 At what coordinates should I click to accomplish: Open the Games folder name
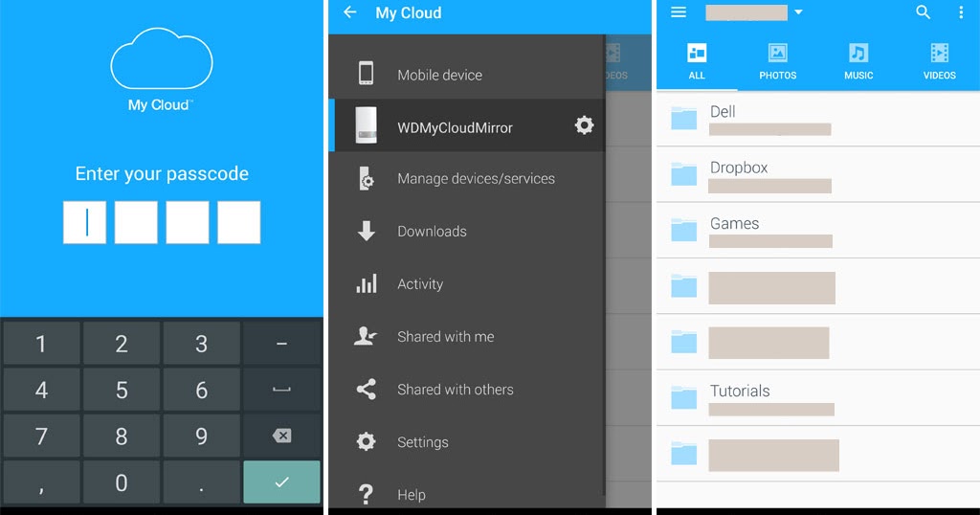734,223
